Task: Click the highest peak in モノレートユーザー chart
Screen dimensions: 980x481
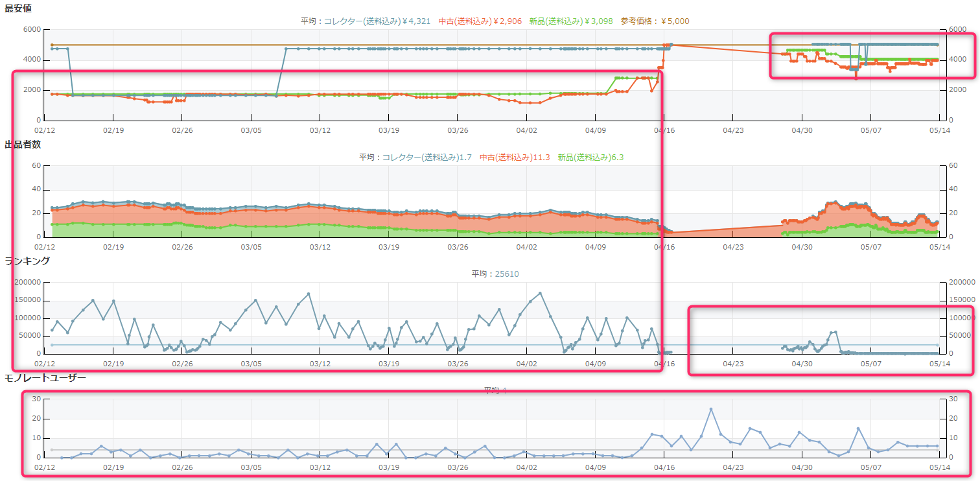Action: tap(710, 409)
